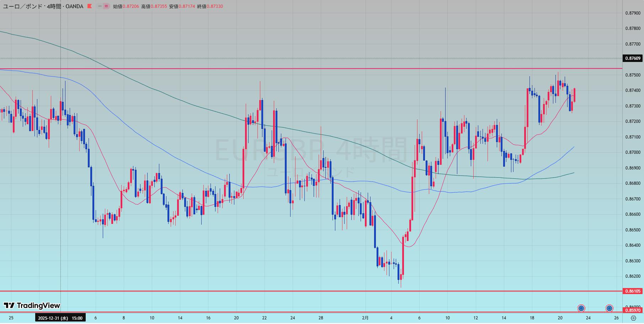Click the 安値 low value 0.87174

coord(187,6)
